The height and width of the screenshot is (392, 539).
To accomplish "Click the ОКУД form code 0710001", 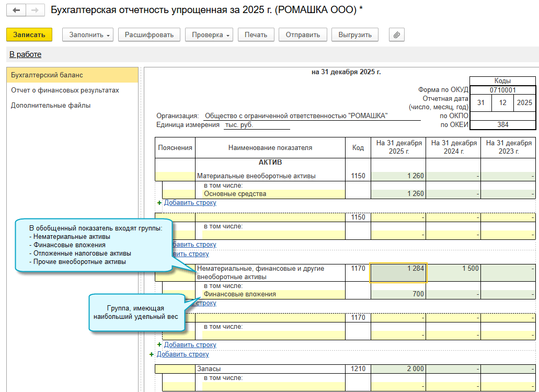I will [x=502, y=90].
